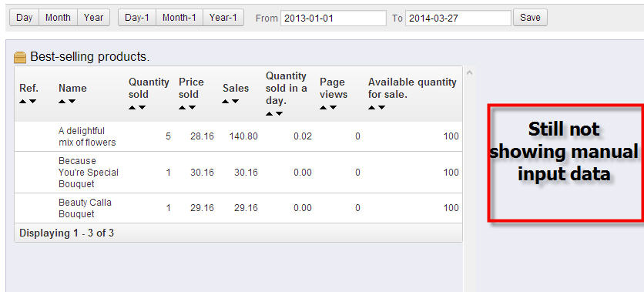Screen dimensions: 644x292
Task: Select the Year range button
Action: [94, 18]
